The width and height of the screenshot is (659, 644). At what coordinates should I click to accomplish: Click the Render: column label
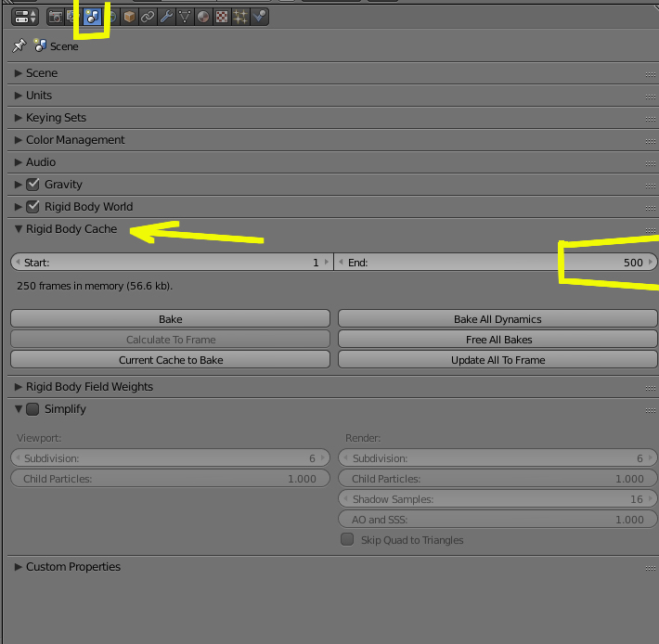tap(363, 438)
